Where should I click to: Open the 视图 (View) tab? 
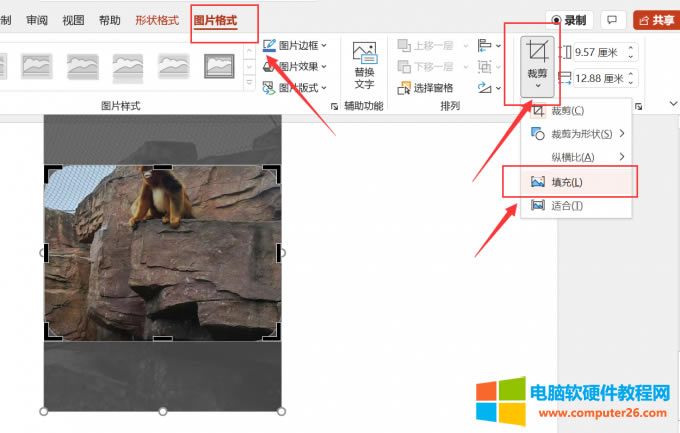tap(73, 20)
